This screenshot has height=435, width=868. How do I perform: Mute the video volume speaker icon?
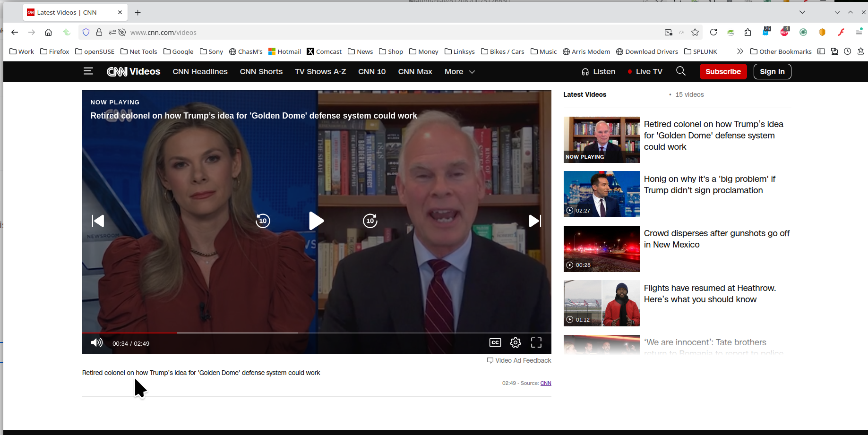point(97,343)
